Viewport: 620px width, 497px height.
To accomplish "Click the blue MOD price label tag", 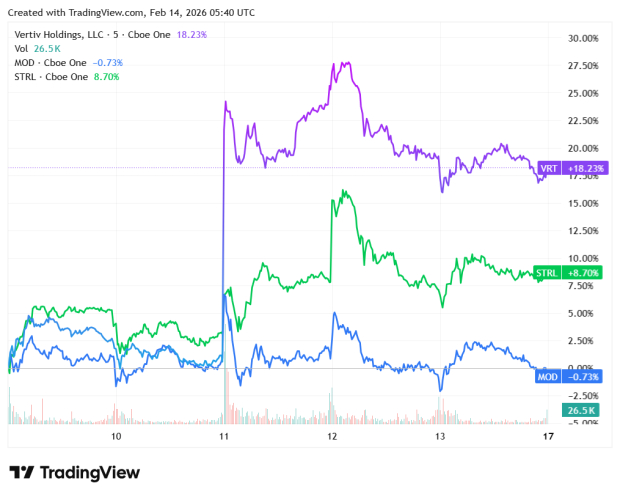I will tap(571, 377).
